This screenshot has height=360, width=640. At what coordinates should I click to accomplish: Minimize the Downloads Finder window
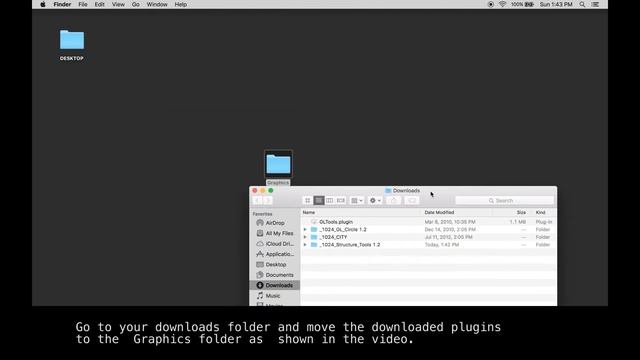[x=263, y=191]
